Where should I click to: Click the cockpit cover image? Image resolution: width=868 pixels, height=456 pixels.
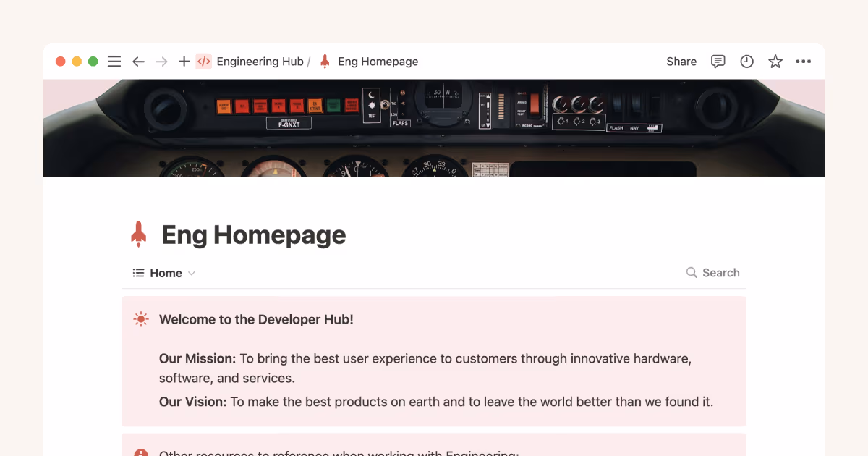(x=434, y=127)
